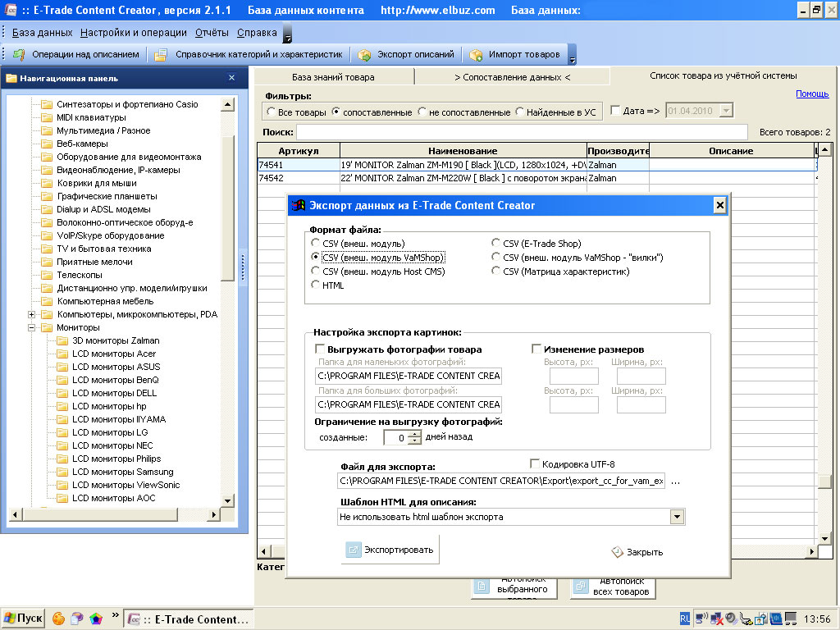
Task: Open the date 01.04.2010 dropdown
Action: click(726, 111)
